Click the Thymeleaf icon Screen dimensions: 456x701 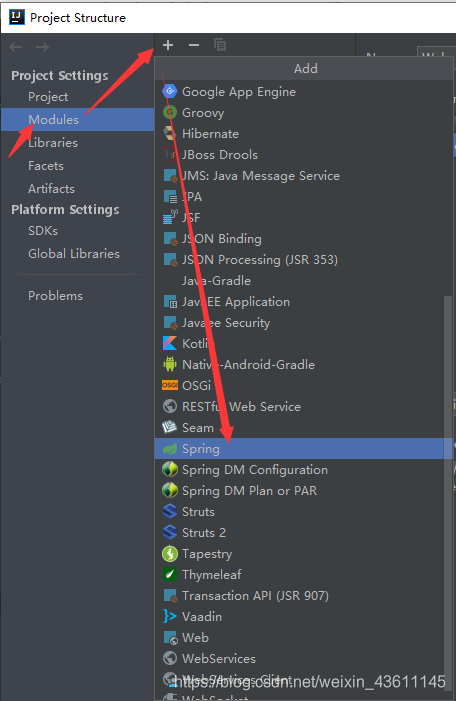pos(170,574)
